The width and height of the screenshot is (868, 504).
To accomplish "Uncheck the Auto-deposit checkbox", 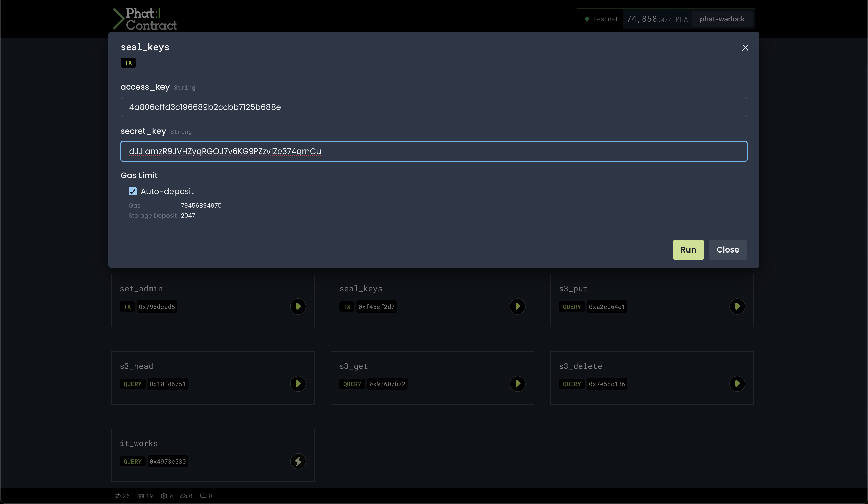I will tap(133, 191).
